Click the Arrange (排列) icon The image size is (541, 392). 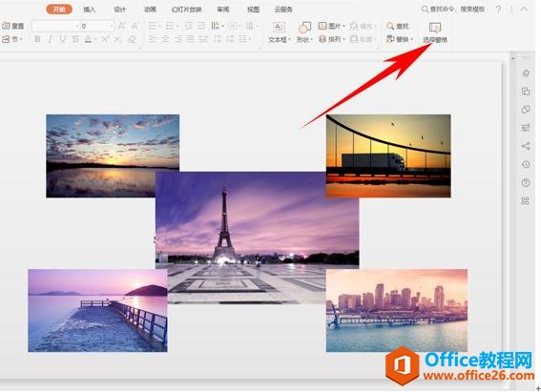(x=323, y=39)
